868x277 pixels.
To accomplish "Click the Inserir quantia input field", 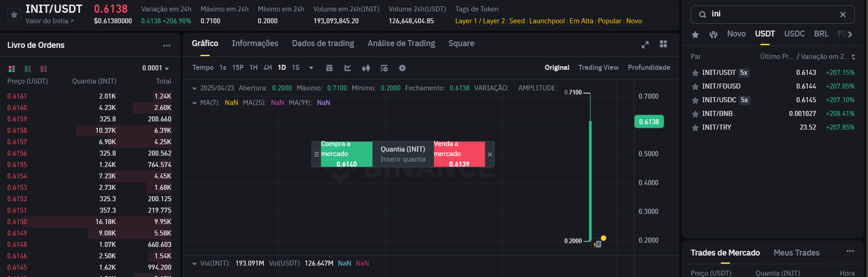I will tap(403, 159).
